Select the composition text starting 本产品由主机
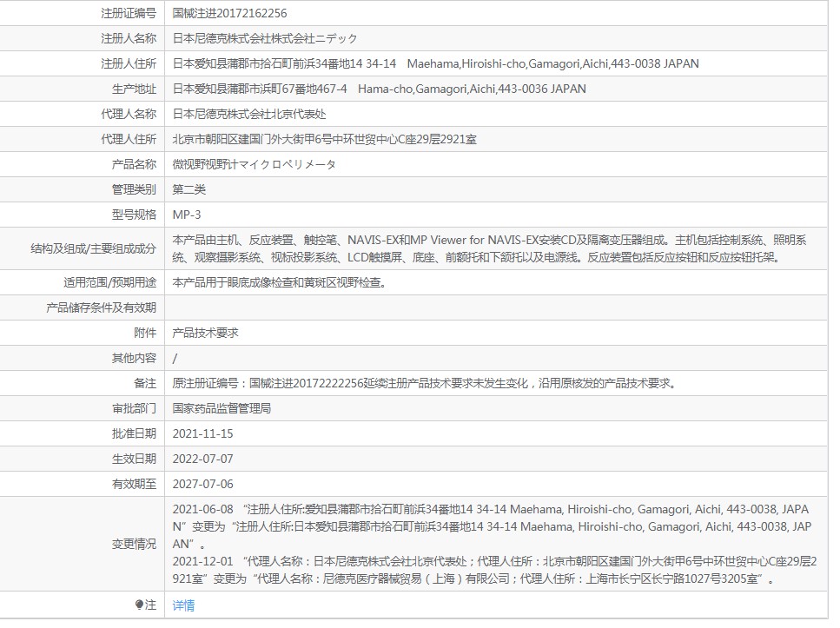The height and width of the screenshot is (628, 840). pos(490,248)
